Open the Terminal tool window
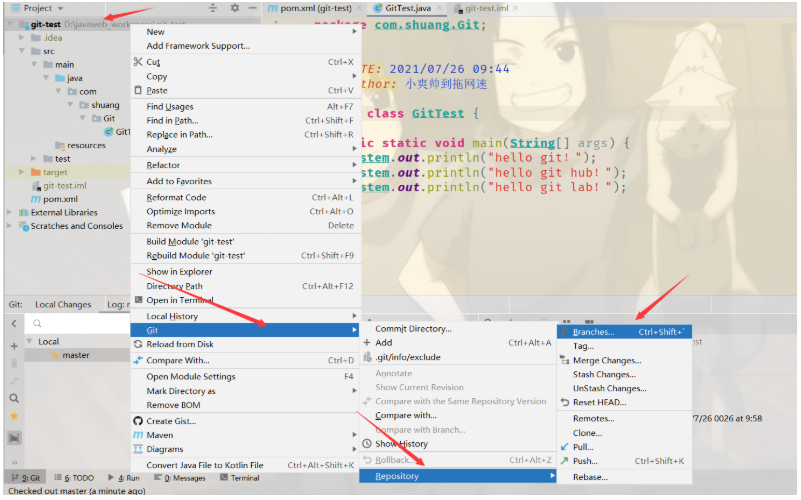 (x=240, y=478)
